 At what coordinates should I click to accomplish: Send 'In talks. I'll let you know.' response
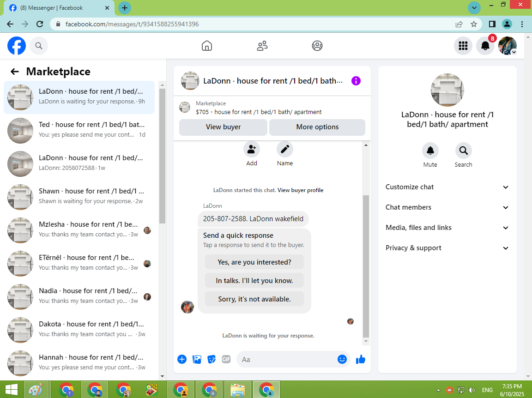pyautogui.click(x=254, y=281)
